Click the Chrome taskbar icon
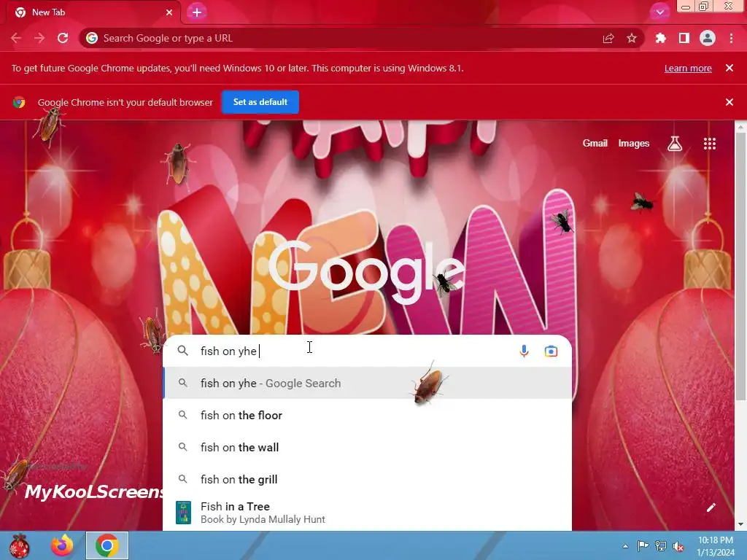The image size is (747, 560). (107, 545)
